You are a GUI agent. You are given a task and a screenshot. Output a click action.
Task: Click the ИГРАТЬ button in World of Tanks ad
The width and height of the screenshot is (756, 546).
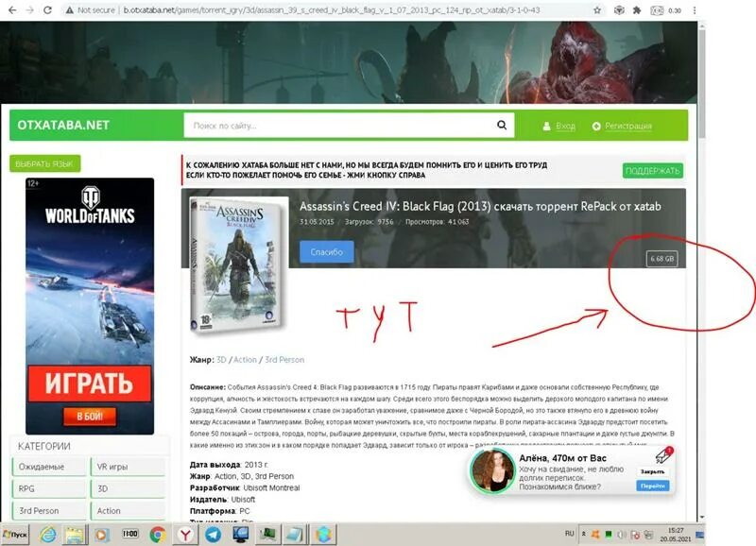89,384
